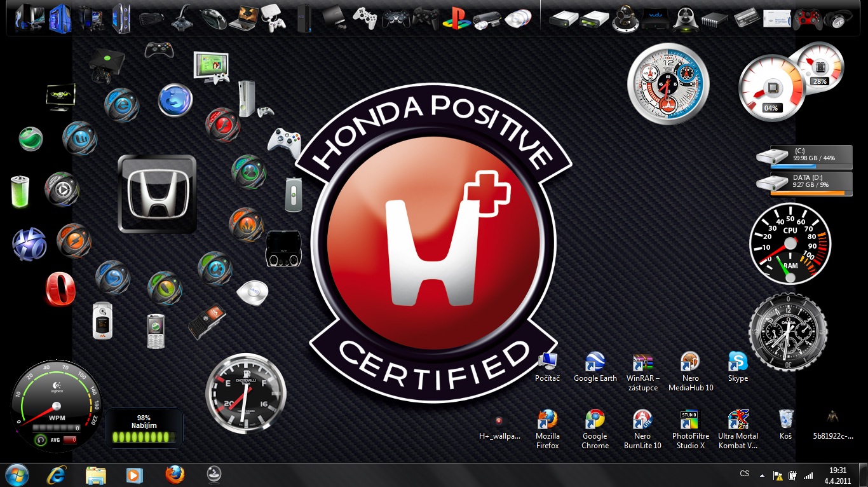
Task: Open the CS language selector
Action: [744, 474]
